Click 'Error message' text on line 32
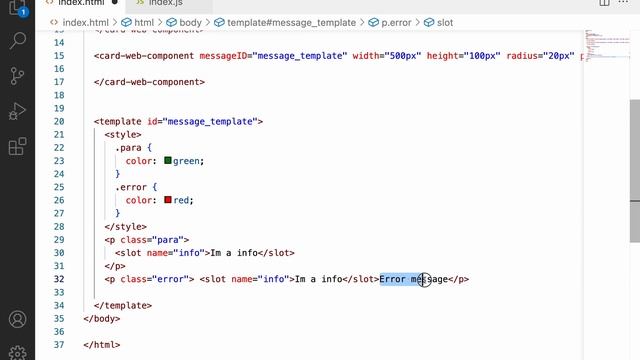Viewport: 640px width, 360px height. 413,279
